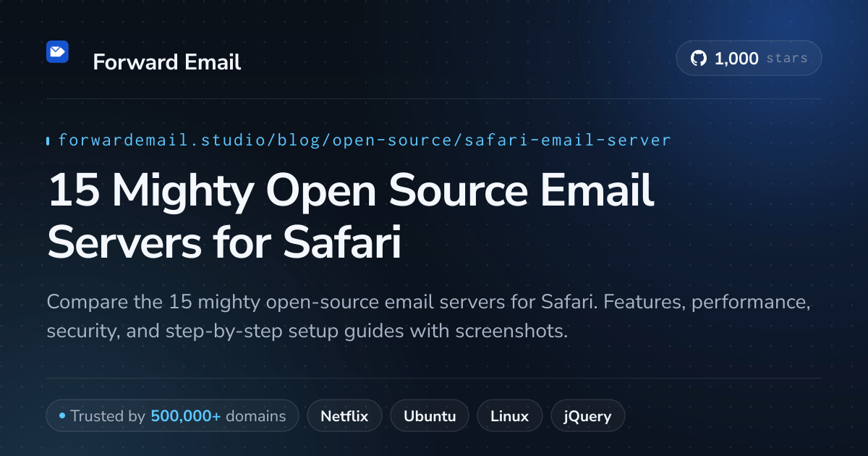Click the 15 Mighty Open Source Email headline
The height and width of the screenshot is (456, 868).
coord(351,218)
